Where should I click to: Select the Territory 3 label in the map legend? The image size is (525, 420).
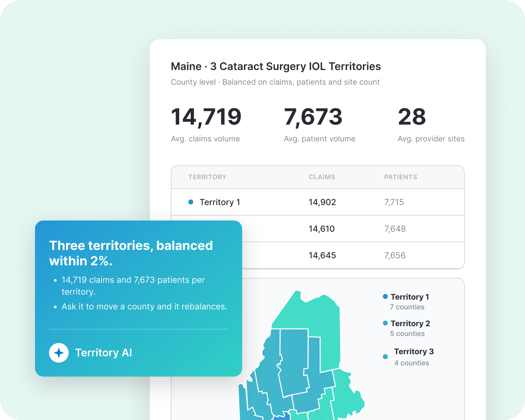[414, 351]
